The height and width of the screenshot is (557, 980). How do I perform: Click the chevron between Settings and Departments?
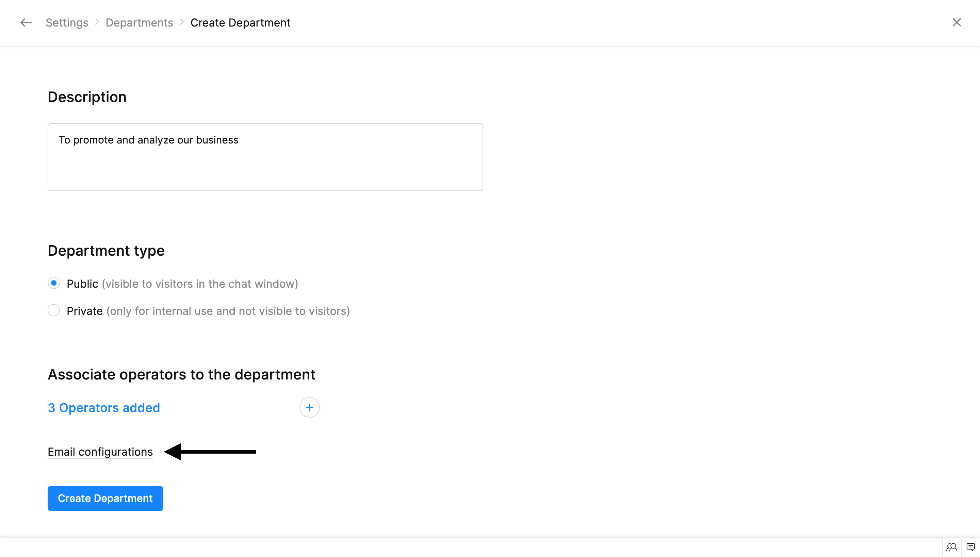tap(97, 22)
